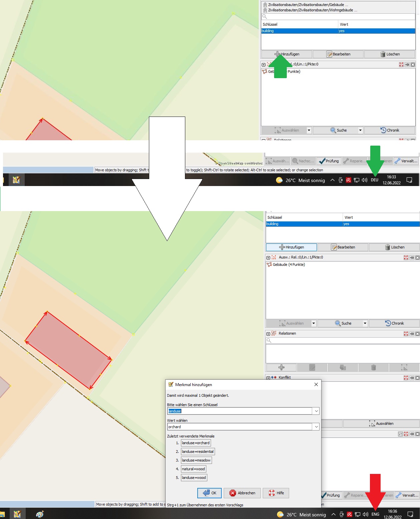The height and width of the screenshot is (519, 420).
Task: Open help lifebuoy icon in Konflikt header
Action: [406, 378]
